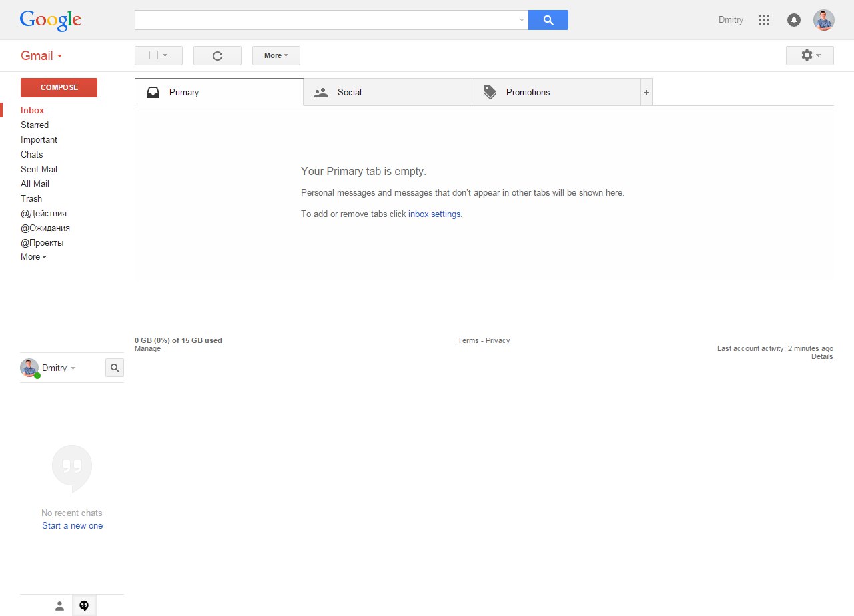Click the Google logo

[51, 20]
